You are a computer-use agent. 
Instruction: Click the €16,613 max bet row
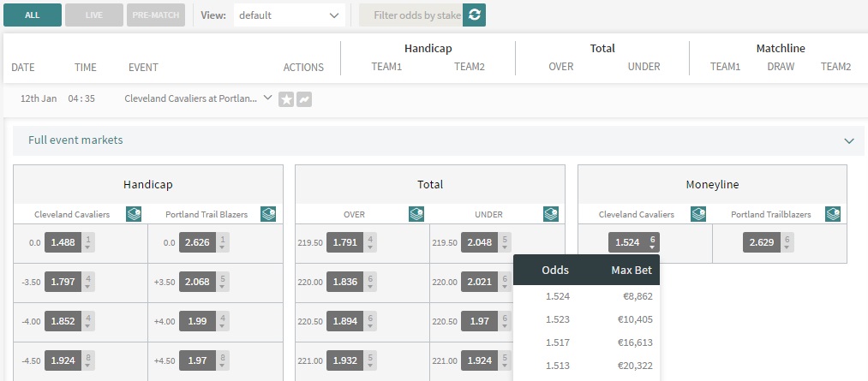tap(586, 342)
